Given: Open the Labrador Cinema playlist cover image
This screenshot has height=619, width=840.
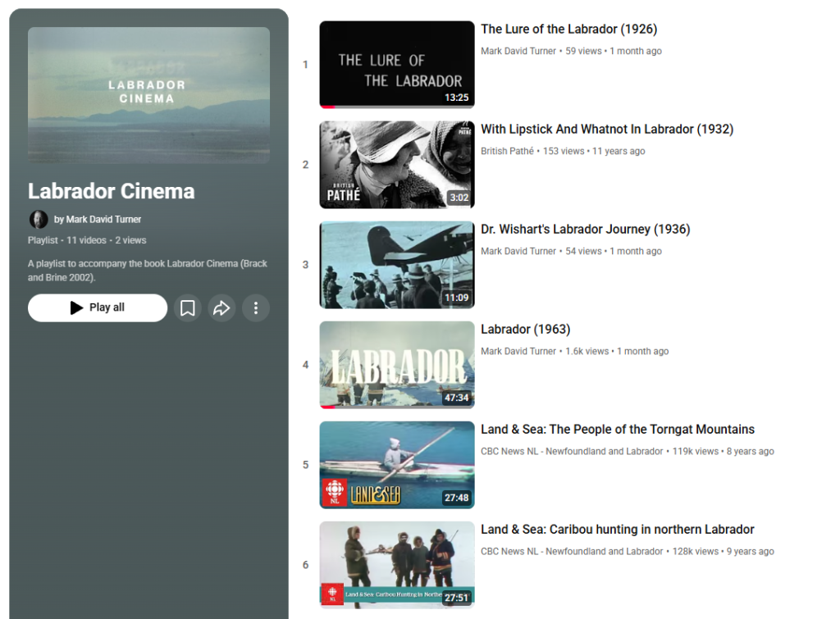Looking at the screenshot, I should pos(148,95).
